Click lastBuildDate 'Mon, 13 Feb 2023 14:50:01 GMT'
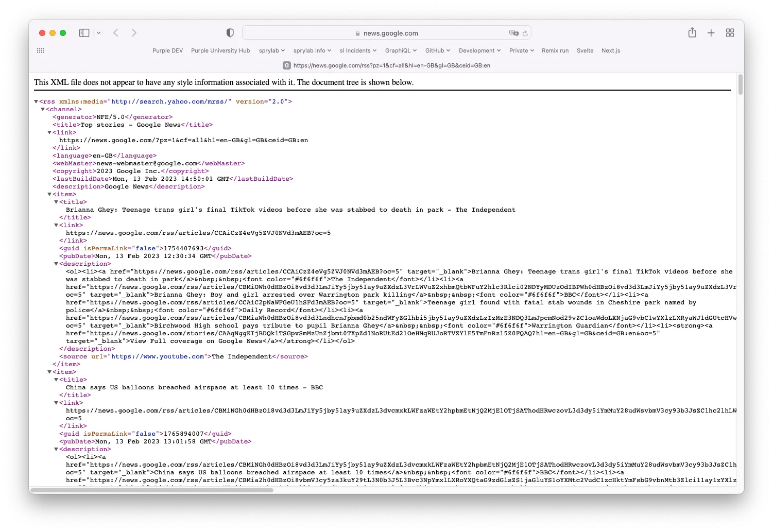This screenshot has height=532, width=773. click(171, 179)
